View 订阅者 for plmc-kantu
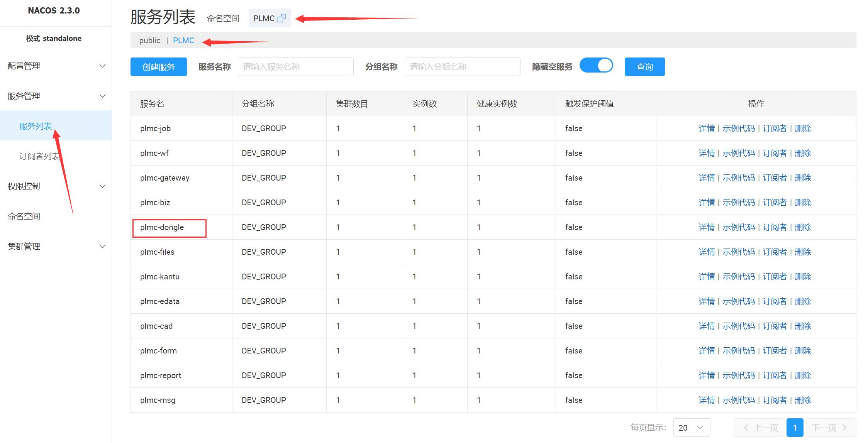 [x=775, y=277]
